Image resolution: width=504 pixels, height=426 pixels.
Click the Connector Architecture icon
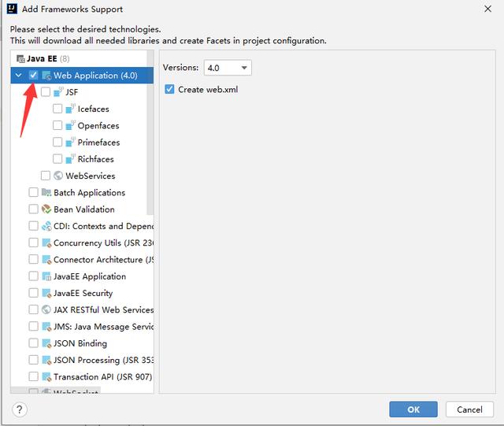46,259
